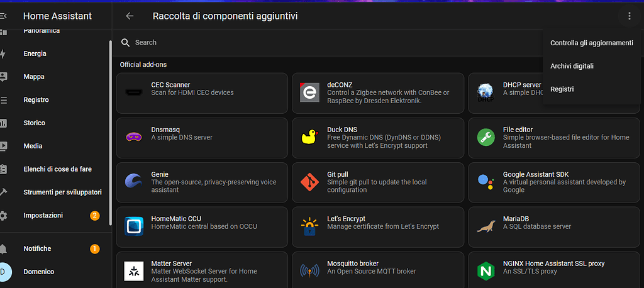Click the Impostazioni gear icon
644x288 pixels.
3,216
